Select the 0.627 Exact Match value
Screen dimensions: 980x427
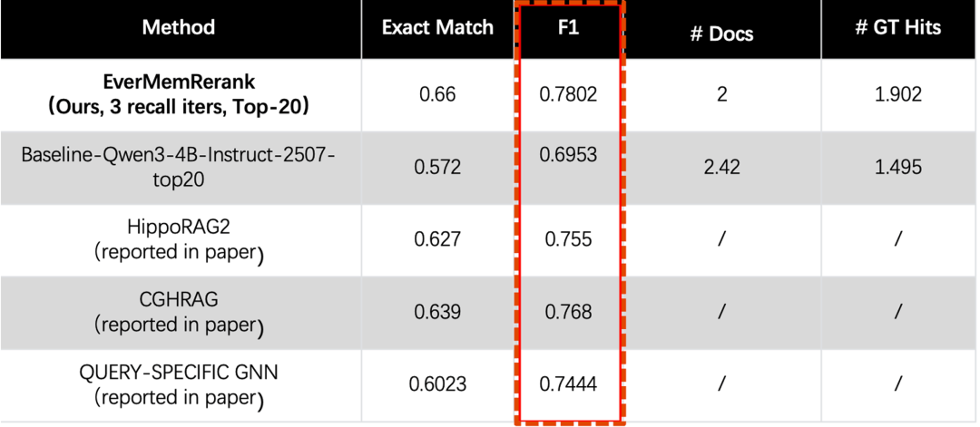pyautogui.click(x=437, y=239)
